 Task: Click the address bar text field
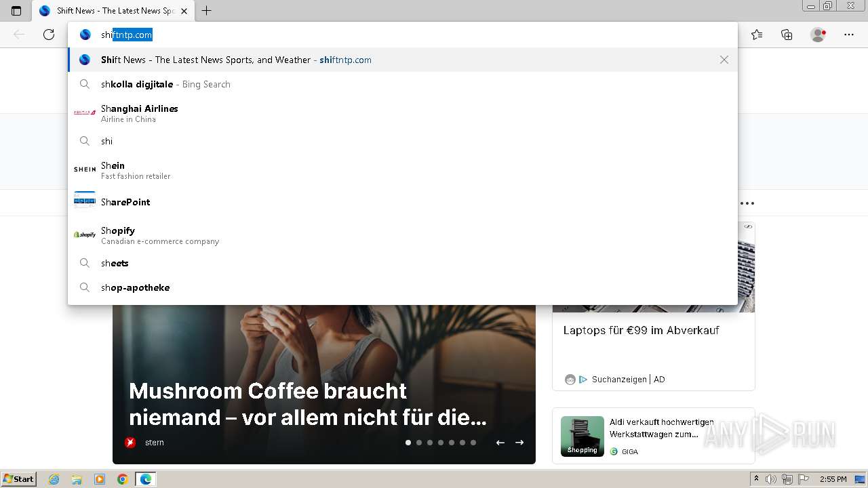point(403,35)
